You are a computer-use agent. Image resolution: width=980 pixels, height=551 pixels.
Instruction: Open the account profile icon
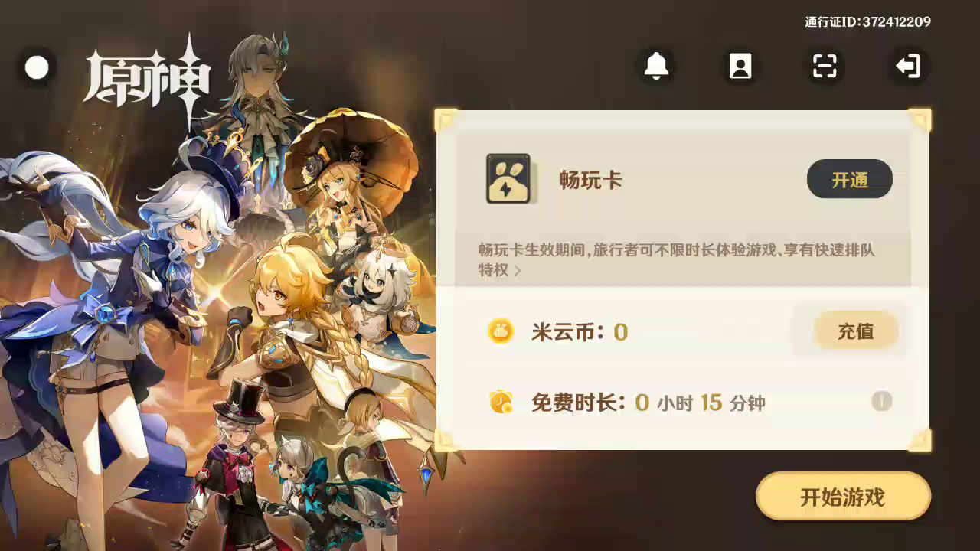pyautogui.click(x=740, y=67)
